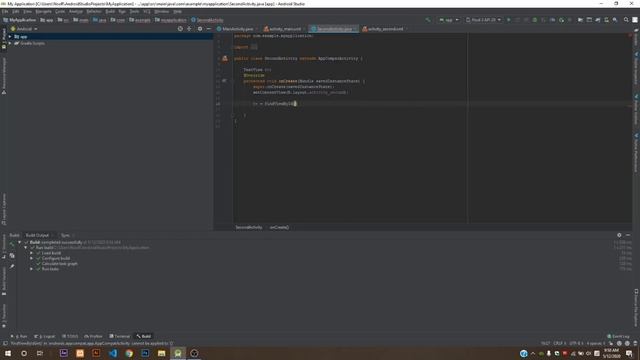Open the Profiler tool window button
The image size is (640, 360).
tap(93, 336)
